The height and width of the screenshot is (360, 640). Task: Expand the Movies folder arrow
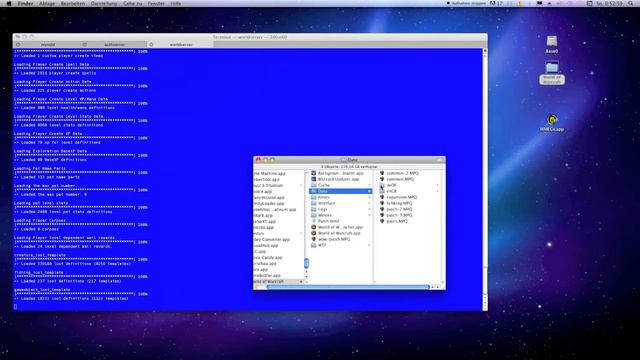[x=369, y=215]
